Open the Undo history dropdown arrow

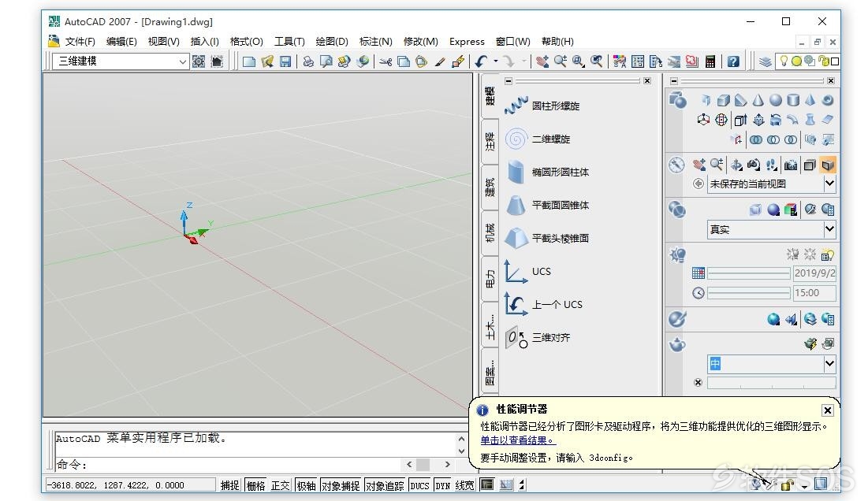pos(495,61)
